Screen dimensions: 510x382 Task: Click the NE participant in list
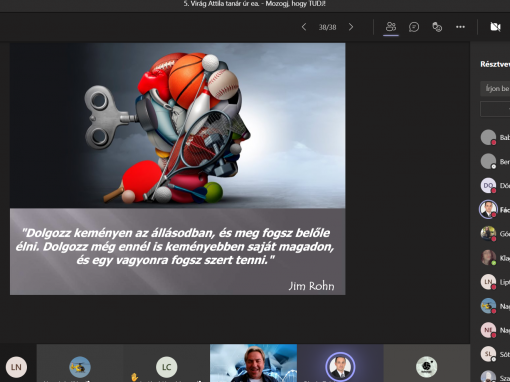coord(495,330)
